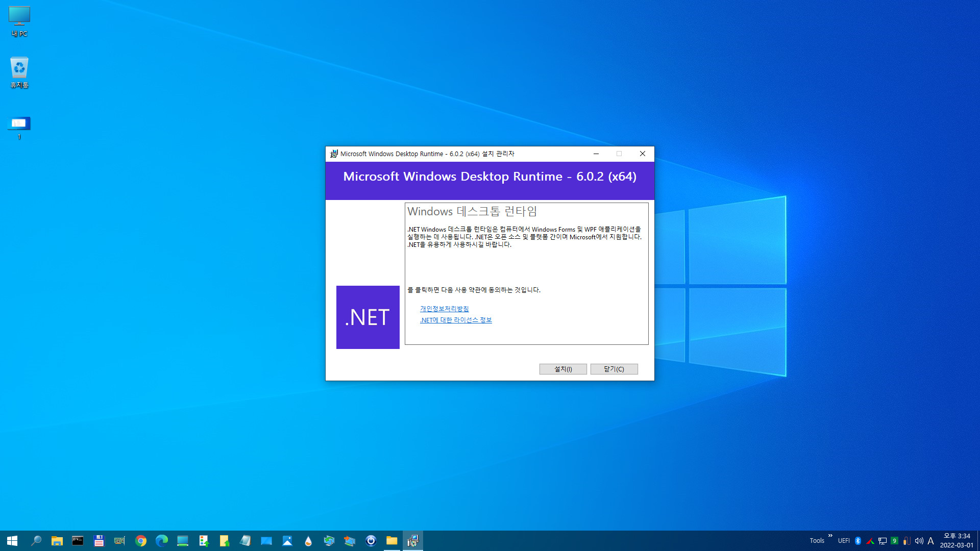Viewport: 980px width, 551px height.
Task: Open the volume speaker tray icon
Action: (919, 541)
